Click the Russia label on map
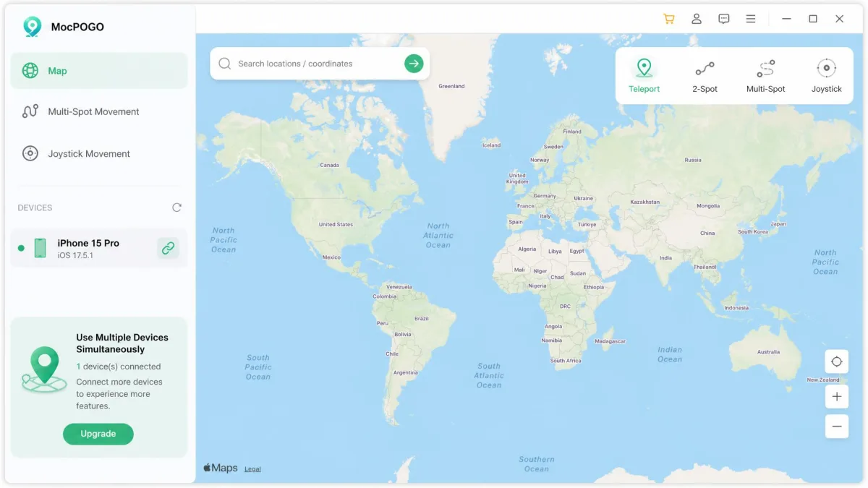 pos(693,160)
